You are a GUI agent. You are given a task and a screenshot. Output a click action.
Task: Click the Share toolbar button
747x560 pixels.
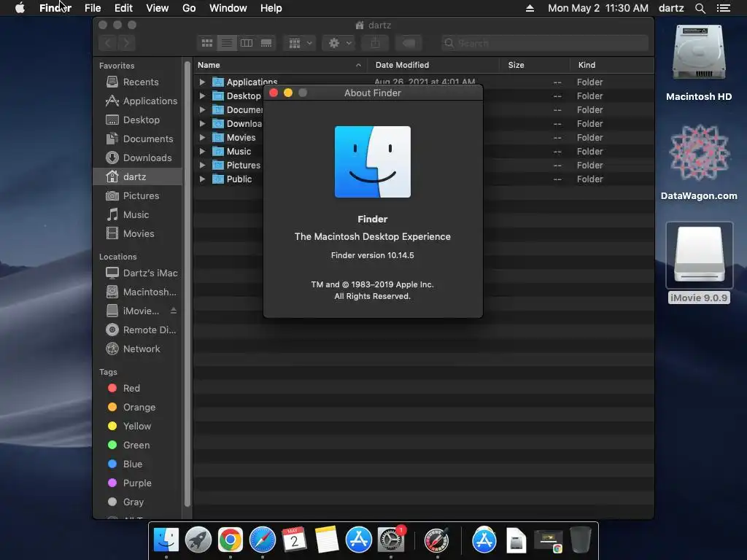(x=376, y=43)
